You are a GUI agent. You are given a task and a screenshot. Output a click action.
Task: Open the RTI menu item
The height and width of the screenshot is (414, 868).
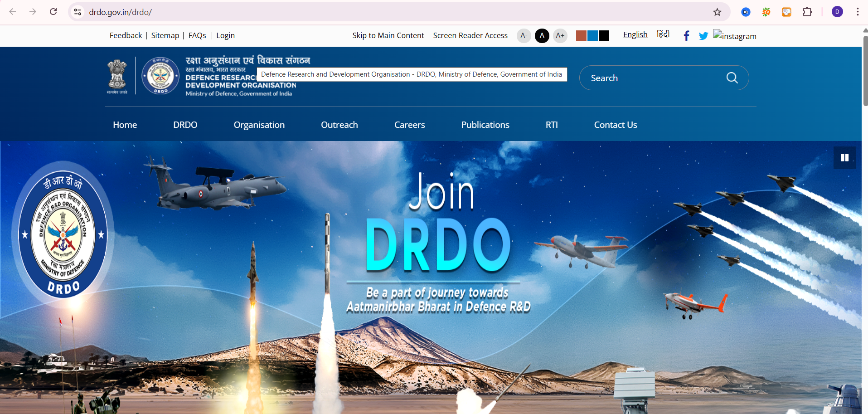552,125
